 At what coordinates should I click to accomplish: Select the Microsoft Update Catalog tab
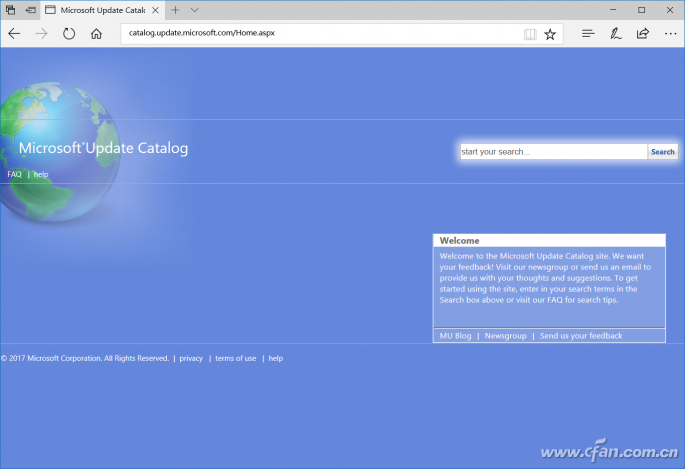tap(100, 9)
